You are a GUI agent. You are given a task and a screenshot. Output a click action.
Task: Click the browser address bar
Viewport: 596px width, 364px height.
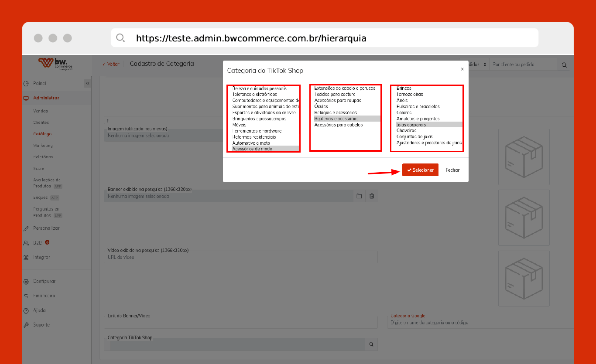coord(324,38)
